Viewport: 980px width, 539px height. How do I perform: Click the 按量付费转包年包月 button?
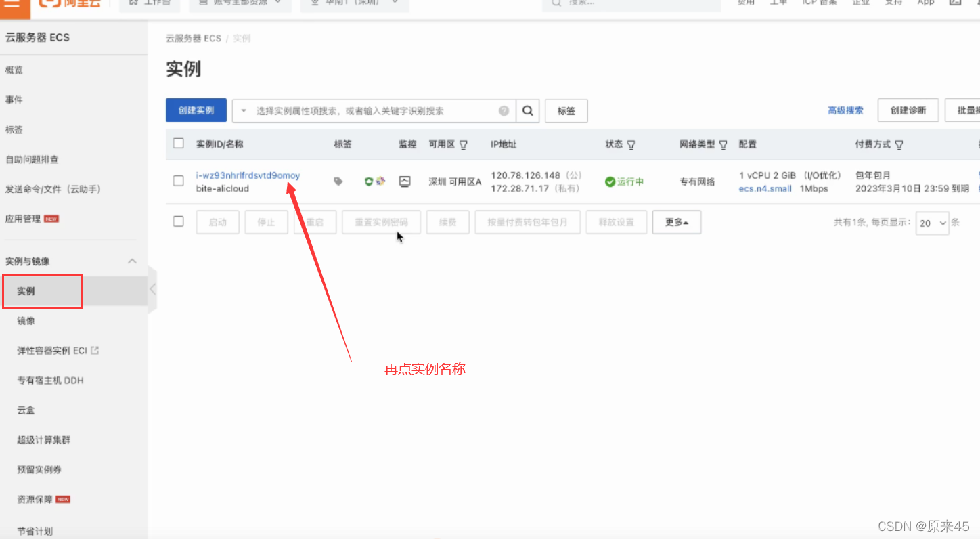point(528,222)
